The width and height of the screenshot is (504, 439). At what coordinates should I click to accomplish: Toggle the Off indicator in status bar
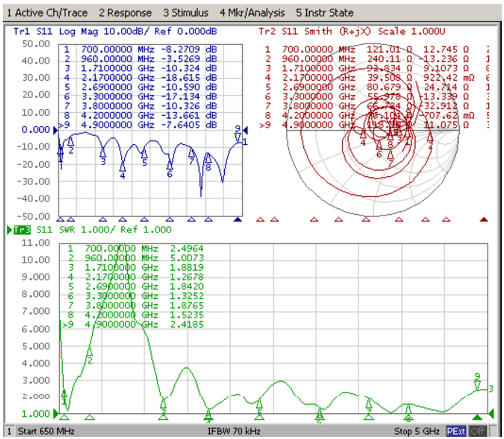[x=477, y=431]
